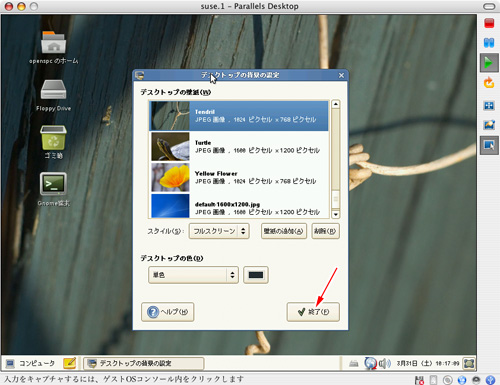Click the ヘルプ help button

[x=168, y=312]
